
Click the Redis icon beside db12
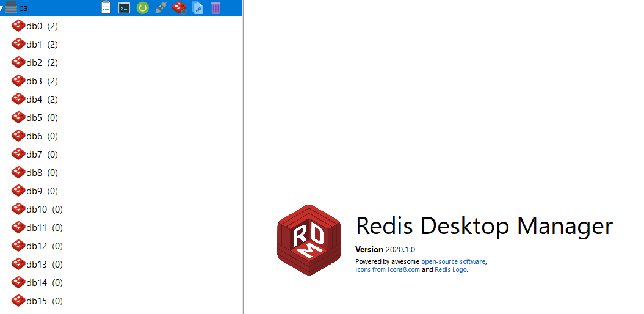click(18, 246)
